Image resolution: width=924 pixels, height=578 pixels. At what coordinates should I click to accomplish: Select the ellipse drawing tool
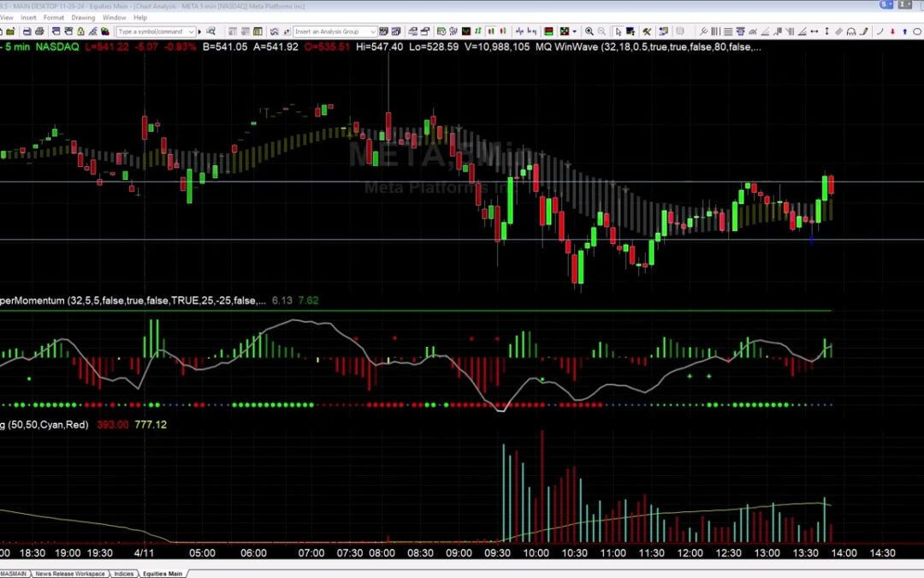916,32
